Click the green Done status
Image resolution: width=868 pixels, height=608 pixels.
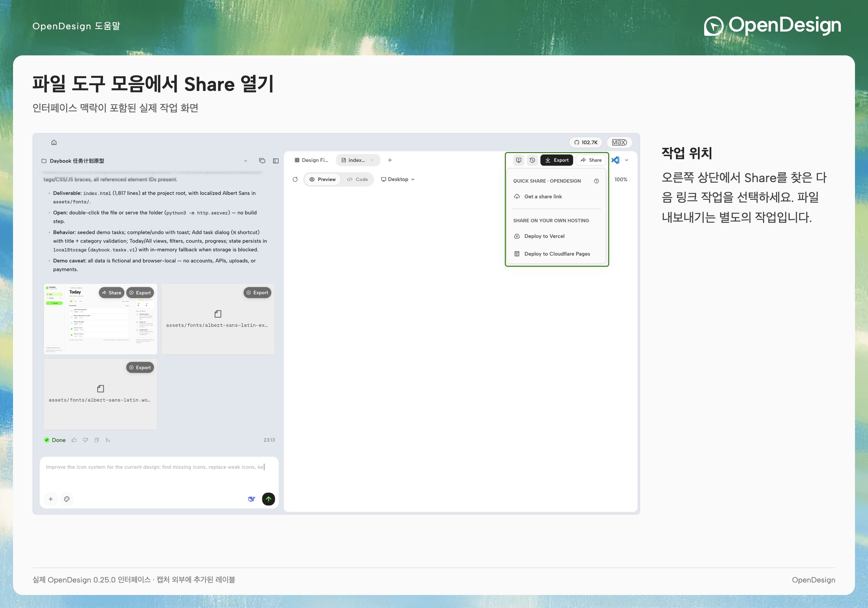(55, 440)
